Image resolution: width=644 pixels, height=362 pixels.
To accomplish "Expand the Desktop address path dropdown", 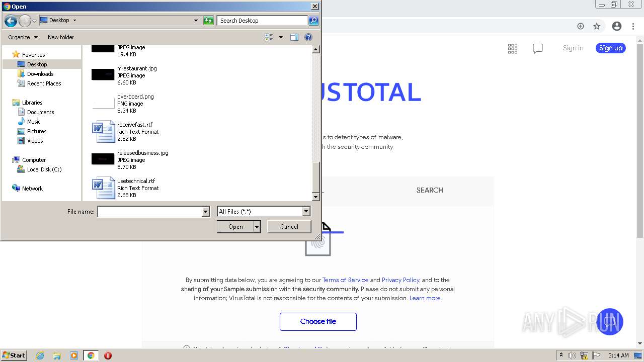I will click(x=74, y=21).
